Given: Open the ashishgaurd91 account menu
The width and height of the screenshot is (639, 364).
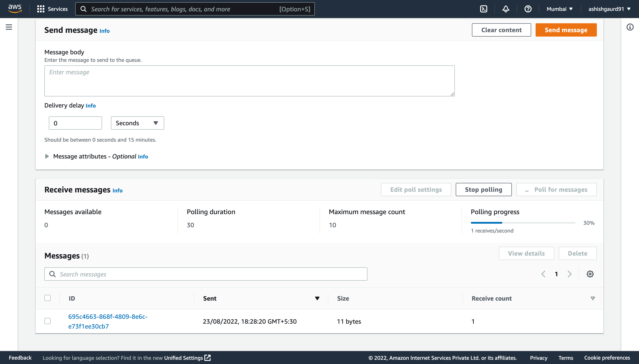Looking at the screenshot, I should point(609,9).
